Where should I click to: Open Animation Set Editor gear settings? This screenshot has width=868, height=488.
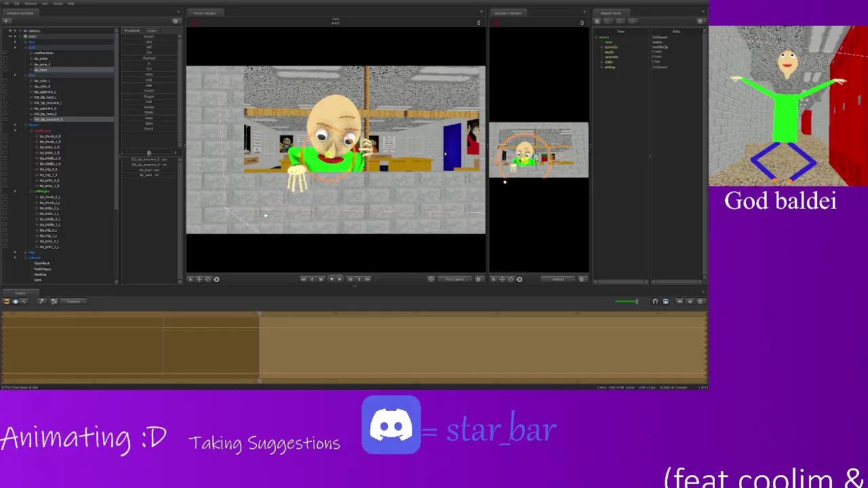175,21
